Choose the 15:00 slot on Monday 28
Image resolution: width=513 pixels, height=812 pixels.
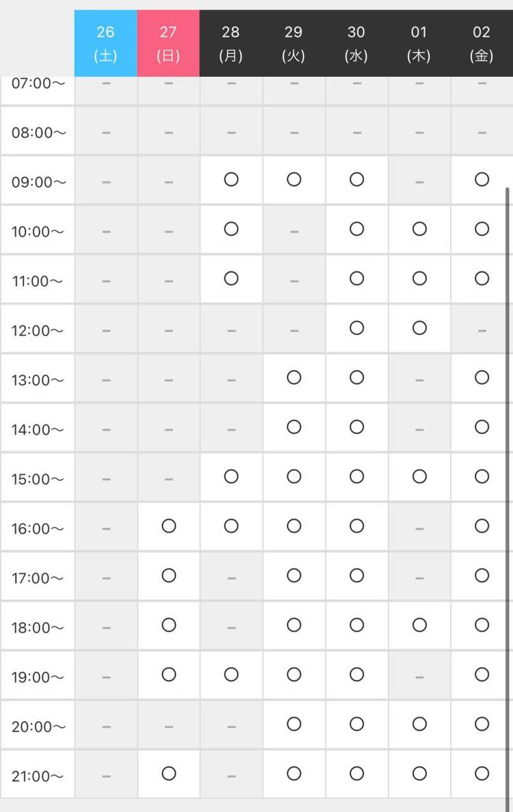coord(231,476)
